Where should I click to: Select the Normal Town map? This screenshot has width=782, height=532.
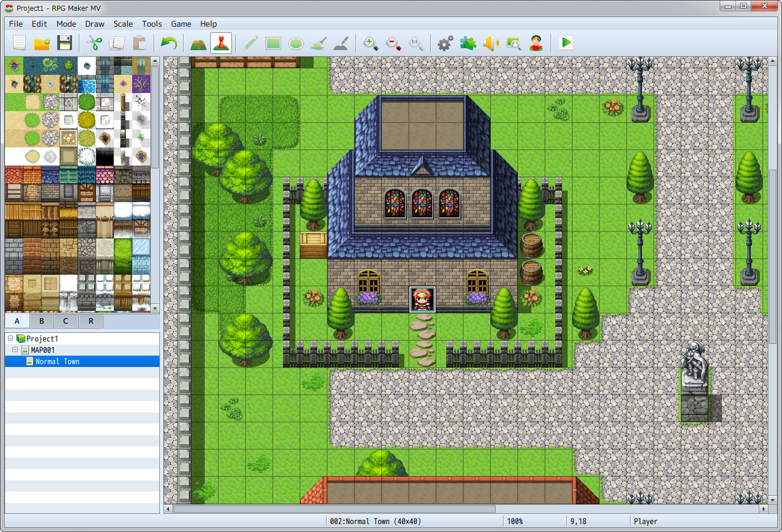point(57,361)
